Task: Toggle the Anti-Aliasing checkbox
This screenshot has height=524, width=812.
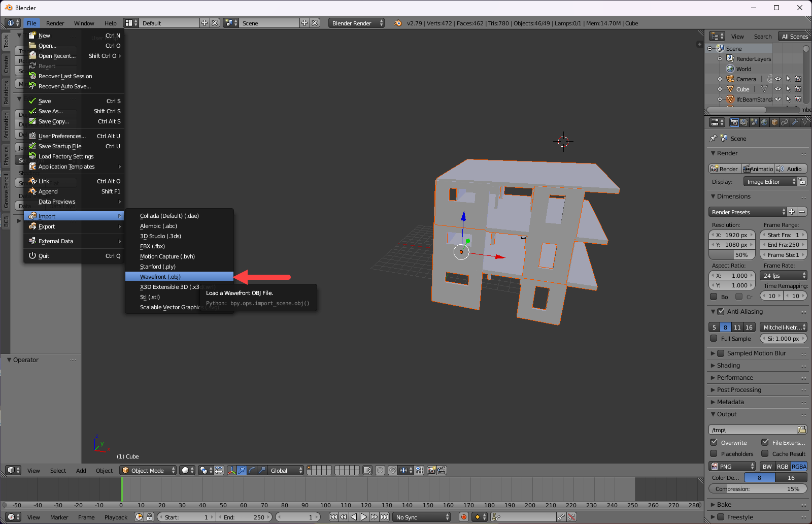Action: [721, 311]
